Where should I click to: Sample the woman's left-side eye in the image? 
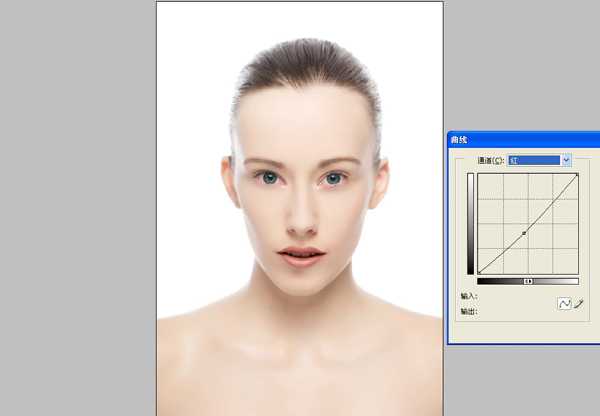point(268,177)
